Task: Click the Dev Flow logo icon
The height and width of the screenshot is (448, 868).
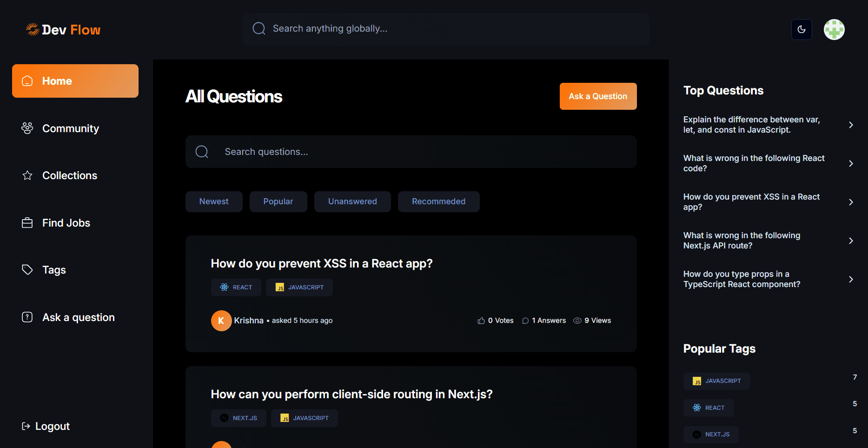Action: click(x=32, y=29)
